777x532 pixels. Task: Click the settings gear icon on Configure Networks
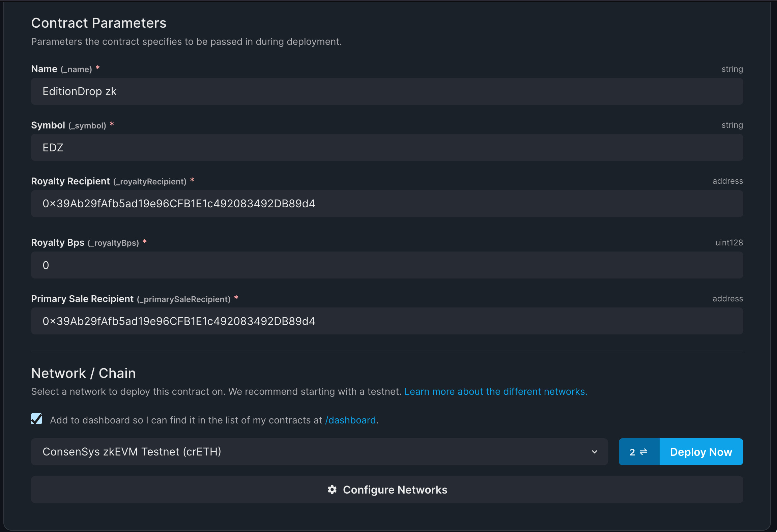point(332,490)
